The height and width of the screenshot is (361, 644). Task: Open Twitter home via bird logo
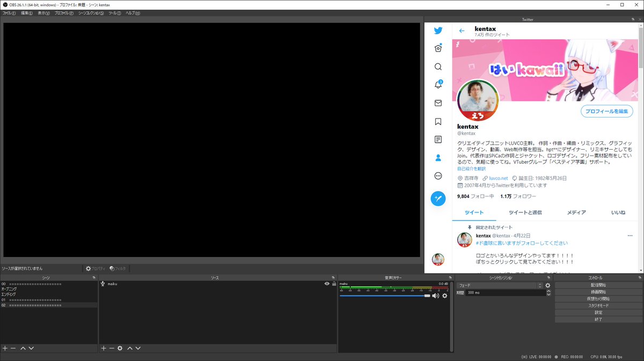(x=438, y=31)
